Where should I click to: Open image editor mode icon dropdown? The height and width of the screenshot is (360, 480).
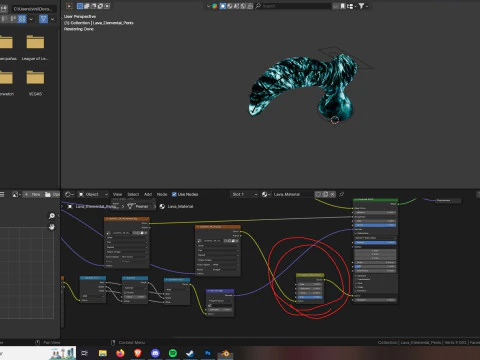coord(16,194)
